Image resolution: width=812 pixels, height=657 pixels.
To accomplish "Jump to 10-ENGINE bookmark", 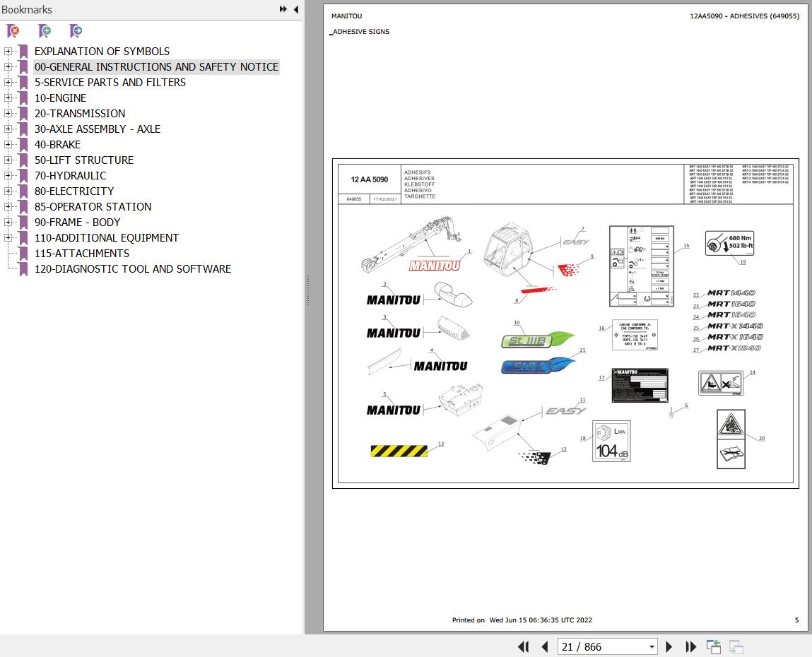I will click(x=61, y=98).
